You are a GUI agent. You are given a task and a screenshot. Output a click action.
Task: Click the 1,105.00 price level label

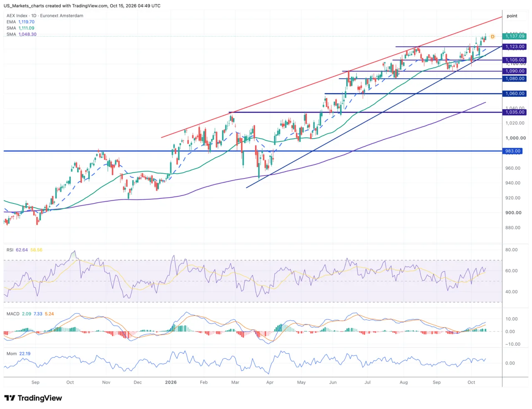coord(515,60)
